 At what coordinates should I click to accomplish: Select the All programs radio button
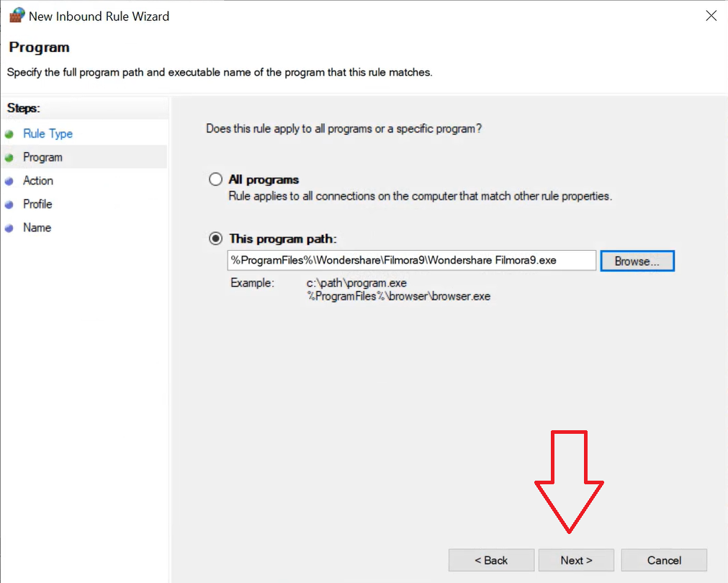(215, 179)
